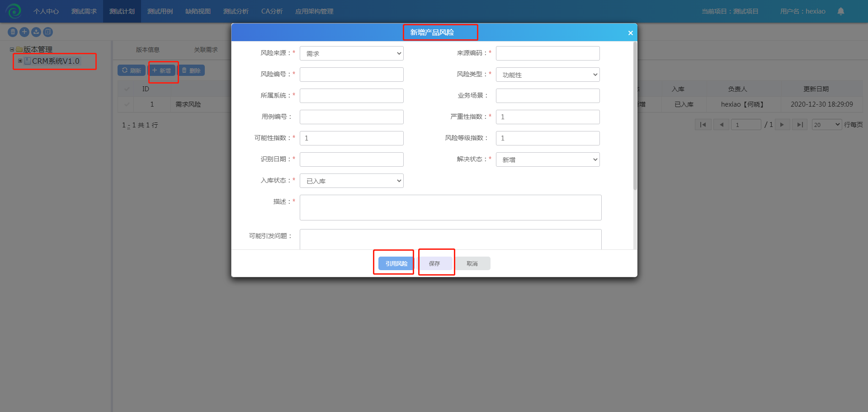Collapse the 版本管理 tree node

[x=12, y=49]
